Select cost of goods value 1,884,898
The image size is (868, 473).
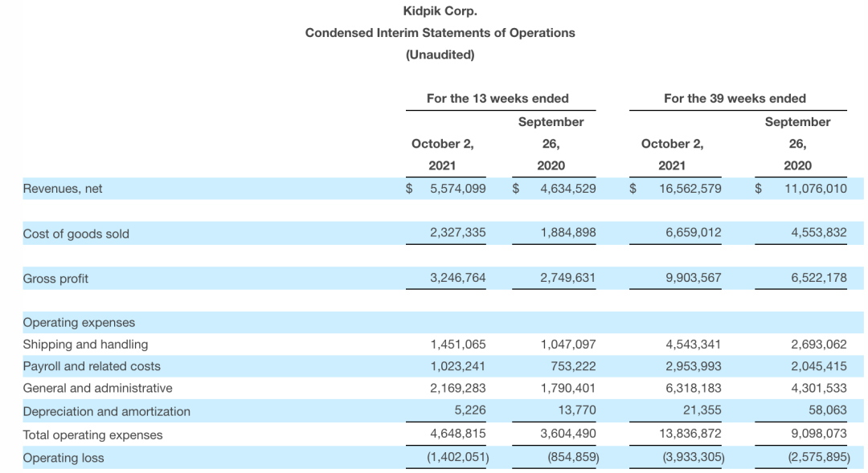click(568, 232)
